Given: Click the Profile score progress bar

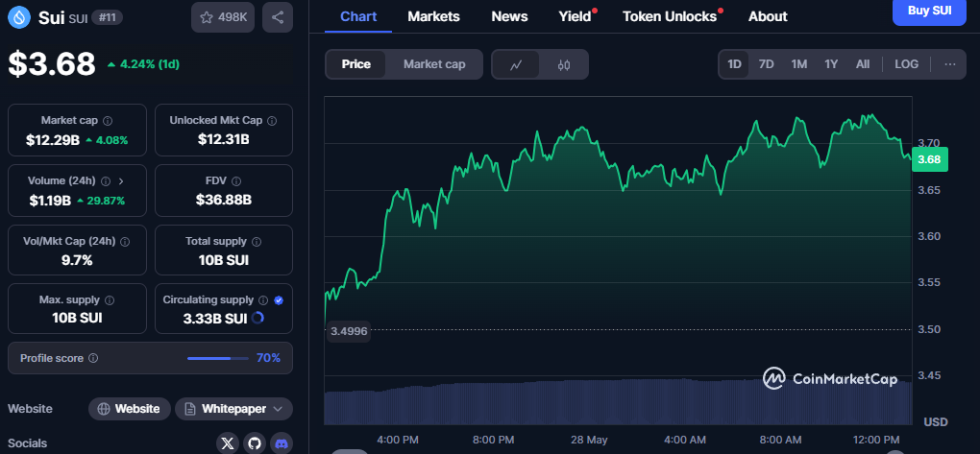Looking at the screenshot, I should (218, 358).
